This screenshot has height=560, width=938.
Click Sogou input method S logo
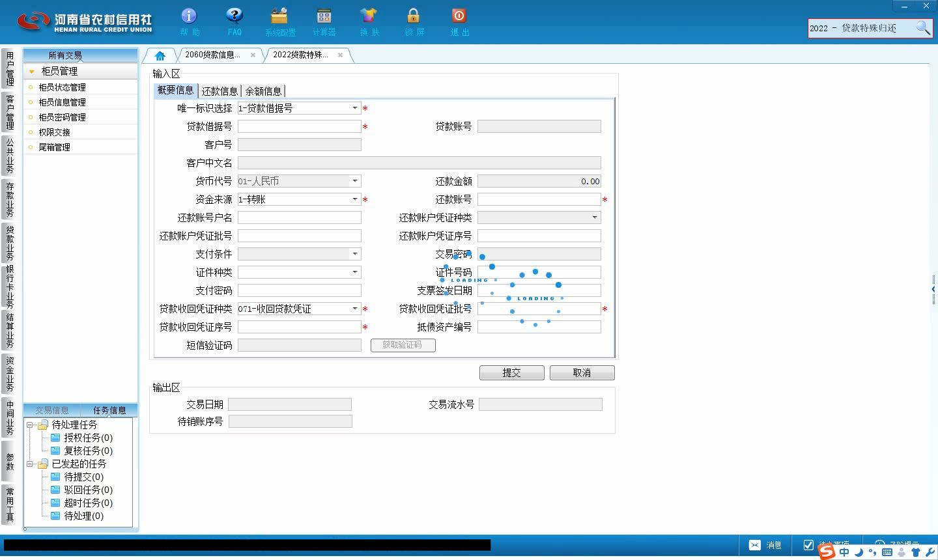(x=827, y=552)
